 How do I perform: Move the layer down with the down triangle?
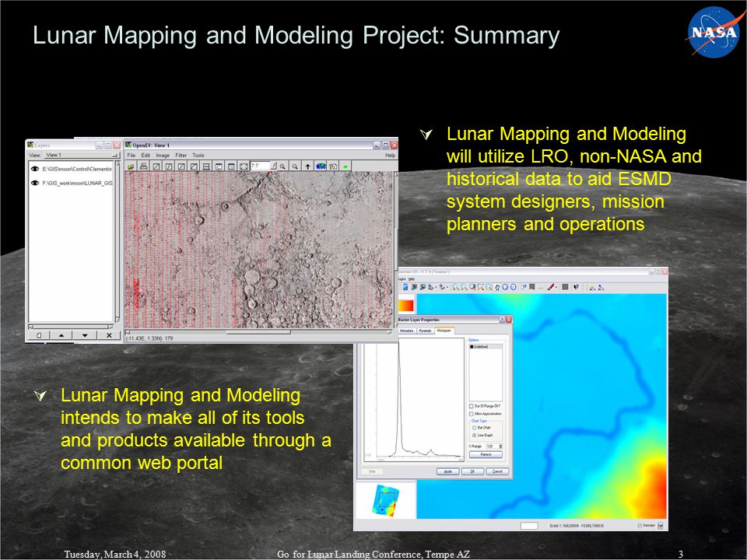pyautogui.click(x=85, y=335)
